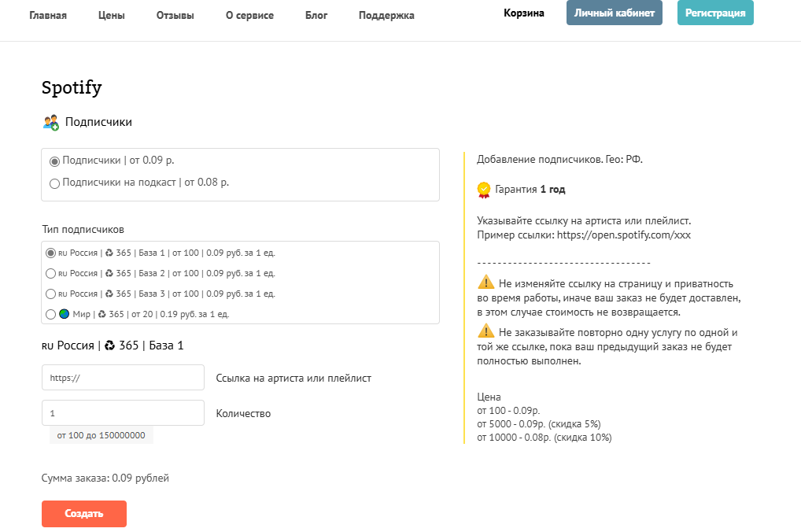Go to the Отзывы page
The height and width of the screenshot is (532, 801).
175,15
